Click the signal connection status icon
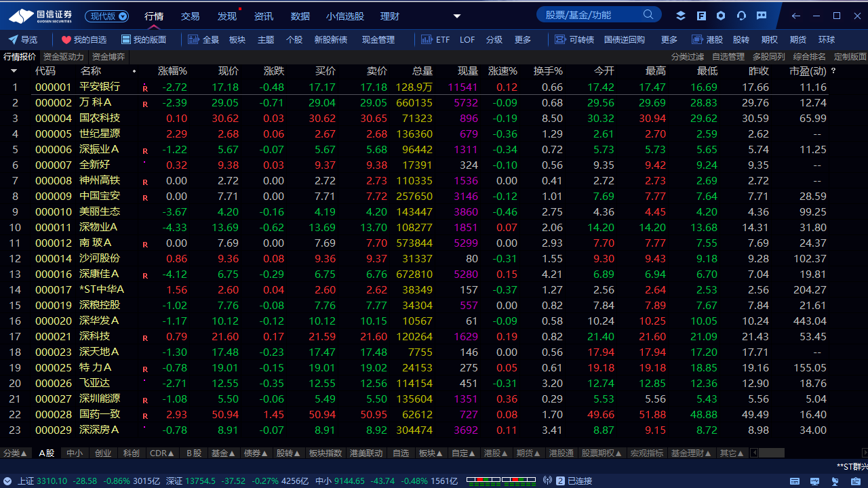Image resolution: width=868 pixels, height=488 pixels. coord(548,481)
